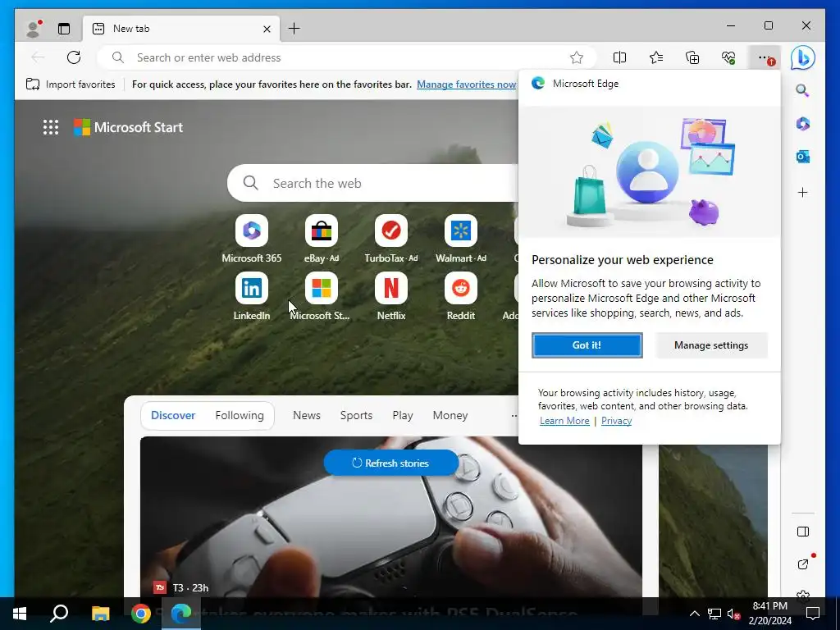Open the Bing Copilot sidebar button
The width and height of the screenshot is (840, 630).
coord(802,58)
